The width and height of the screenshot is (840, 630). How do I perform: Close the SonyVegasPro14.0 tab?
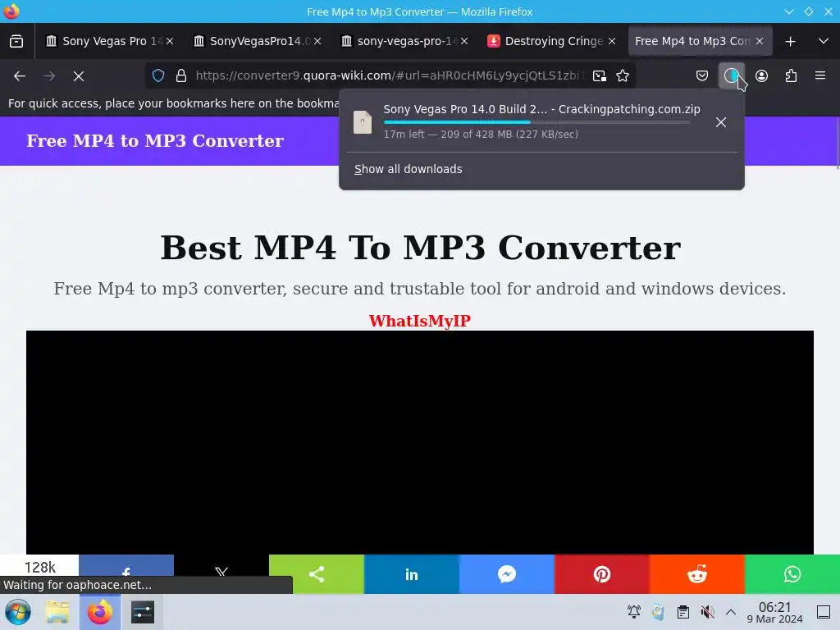click(317, 41)
